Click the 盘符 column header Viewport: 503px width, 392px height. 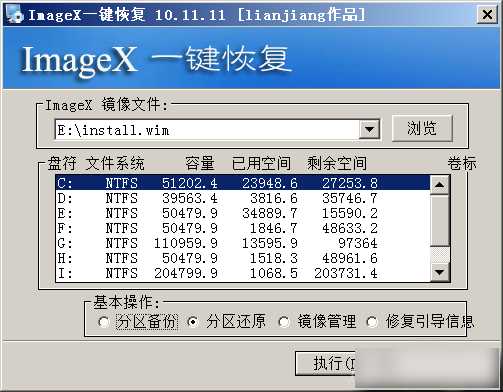[x=62, y=164]
